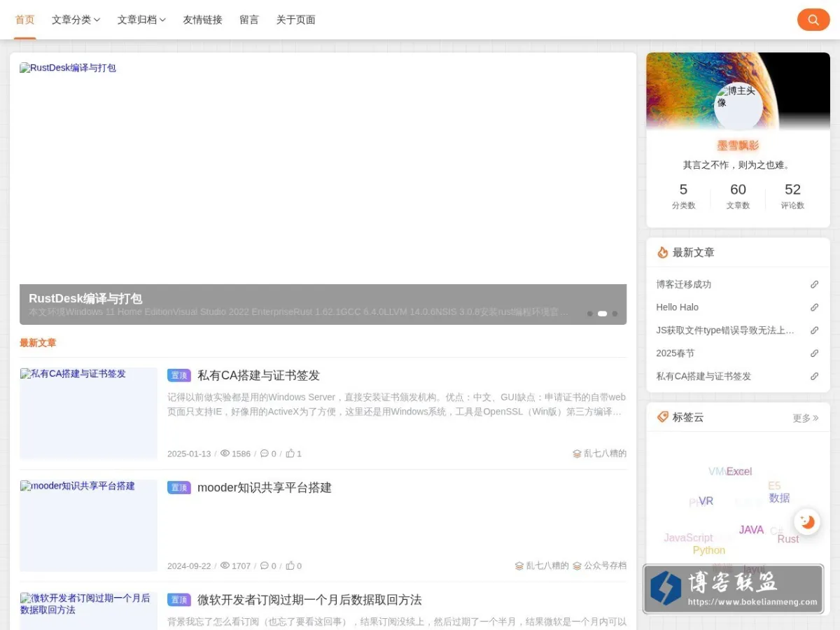Screen dimensions: 840x630
Task: Like the mooder知识共享平台搭建 article thumbs-up
Action: point(290,566)
